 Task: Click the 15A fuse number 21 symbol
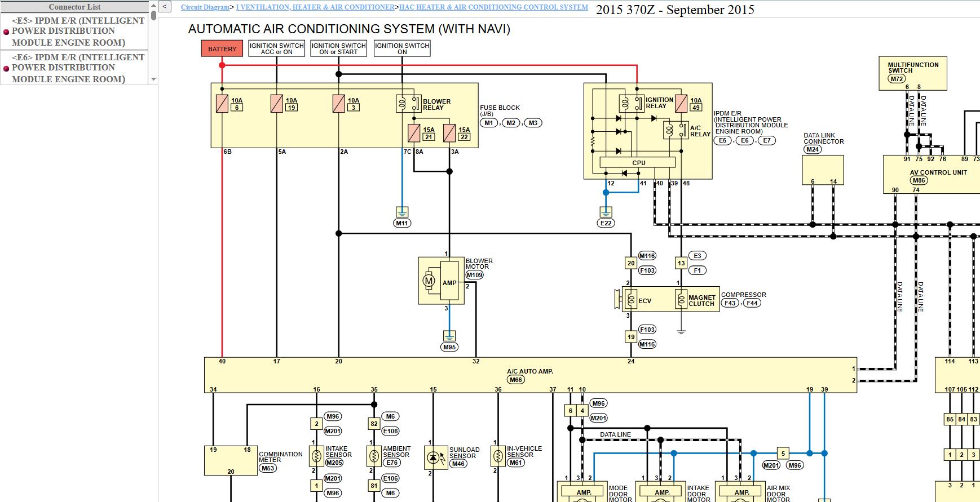(x=414, y=133)
